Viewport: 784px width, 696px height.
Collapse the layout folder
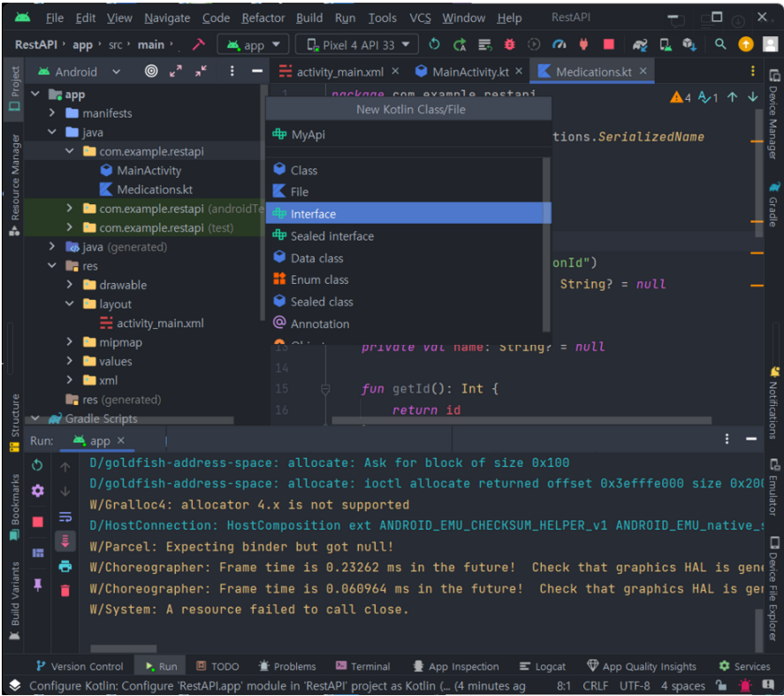(69, 303)
